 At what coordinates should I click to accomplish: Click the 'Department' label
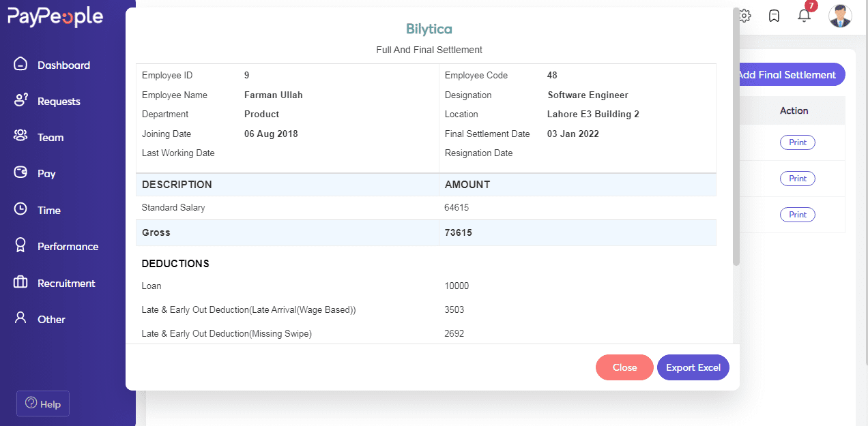point(165,114)
